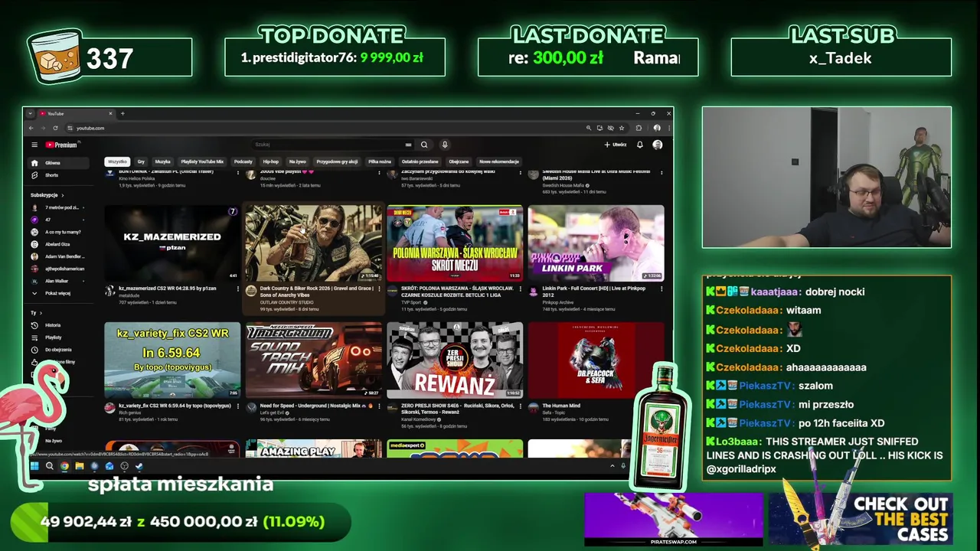Bookmark the page with the star icon

(x=622, y=128)
